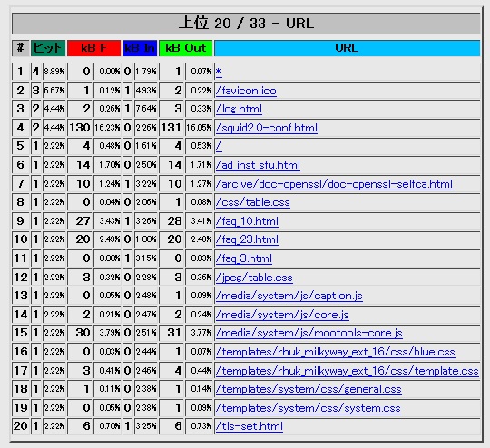Click the asterisk URL link in row 1
The height and width of the screenshot is (448, 490).
(x=219, y=72)
